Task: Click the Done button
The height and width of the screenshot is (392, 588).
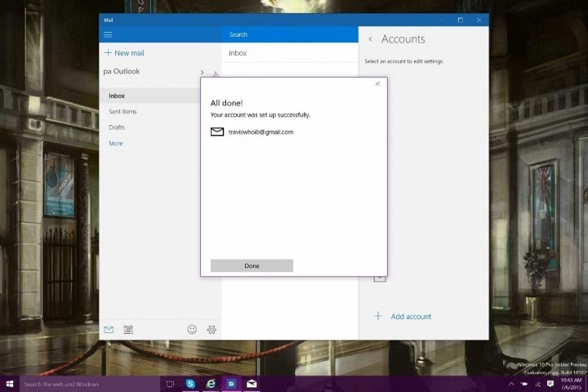Action: (252, 265)
